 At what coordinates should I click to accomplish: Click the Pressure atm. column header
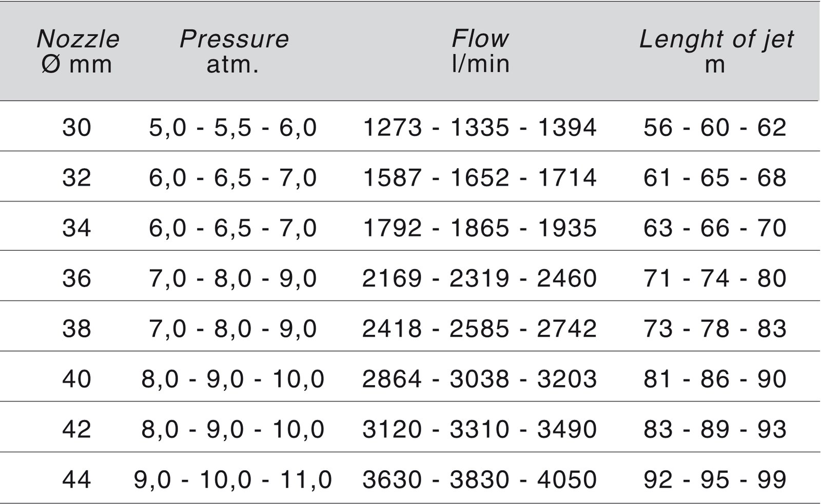(x=234, y=51)
